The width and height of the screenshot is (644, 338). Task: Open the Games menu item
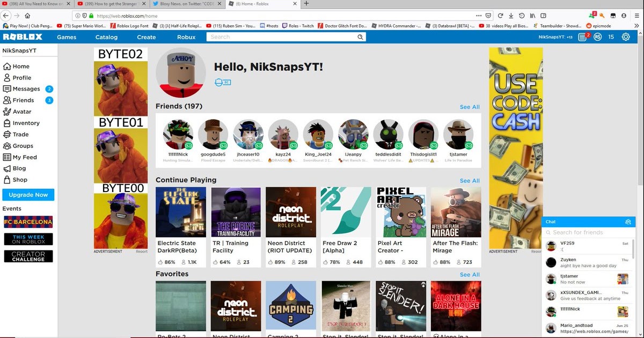point(67,37)
